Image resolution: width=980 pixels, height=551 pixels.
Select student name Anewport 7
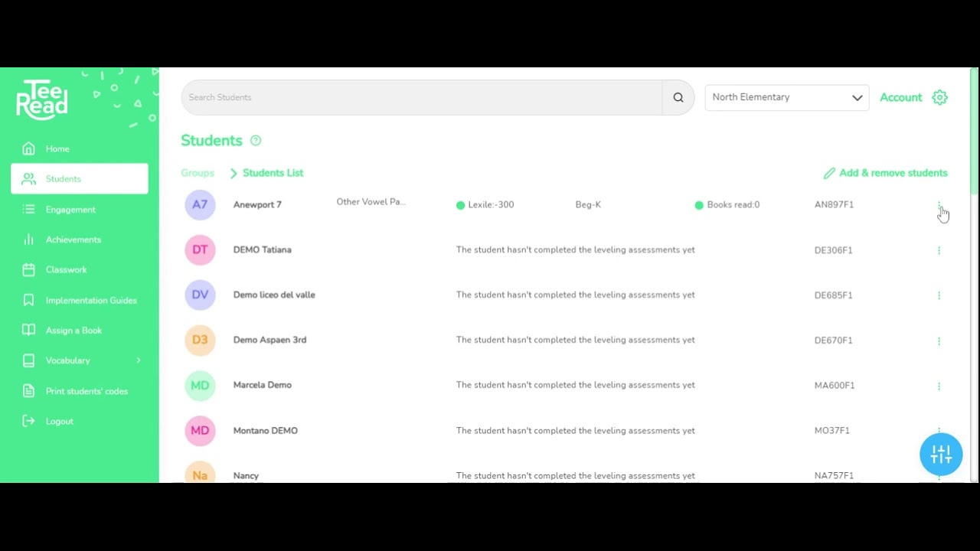pyautogui.click(x=257, y=205)
